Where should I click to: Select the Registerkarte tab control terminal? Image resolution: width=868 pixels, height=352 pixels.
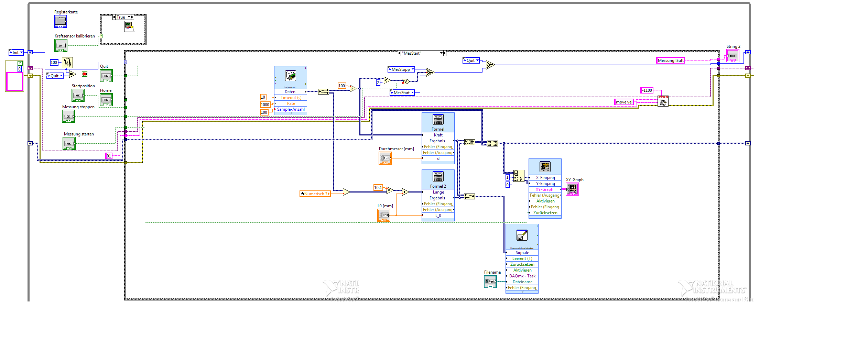[61, 21]
